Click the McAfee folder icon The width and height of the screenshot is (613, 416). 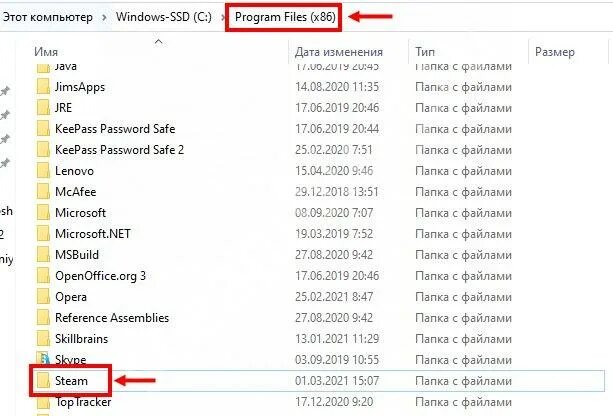click(43, 192)
